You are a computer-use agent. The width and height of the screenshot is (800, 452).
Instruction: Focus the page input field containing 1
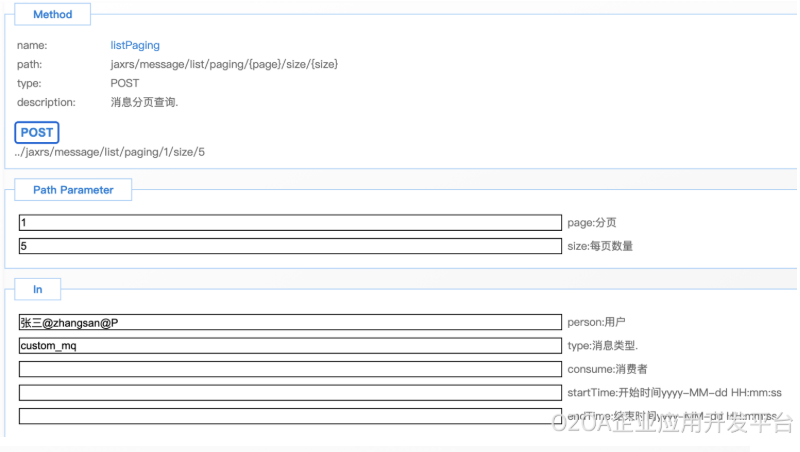(x=290, y=223)
